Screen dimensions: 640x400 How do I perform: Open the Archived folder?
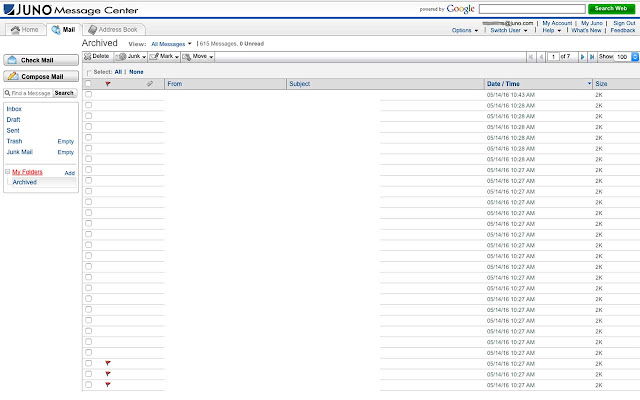point(24,182)
